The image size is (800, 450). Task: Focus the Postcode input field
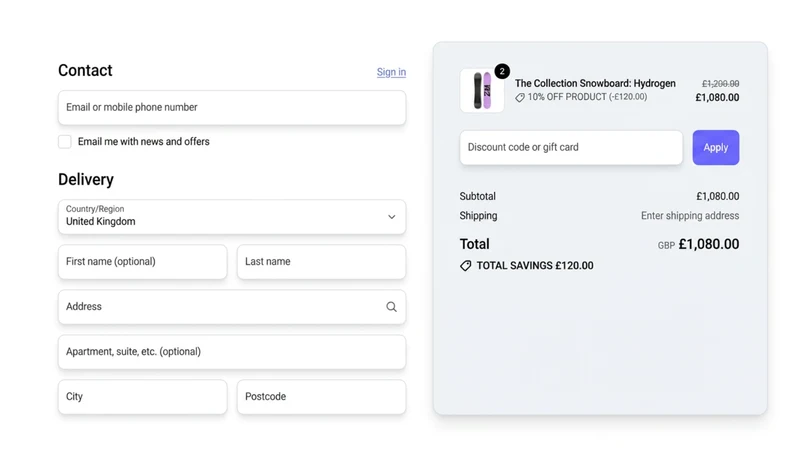[321, 396]
